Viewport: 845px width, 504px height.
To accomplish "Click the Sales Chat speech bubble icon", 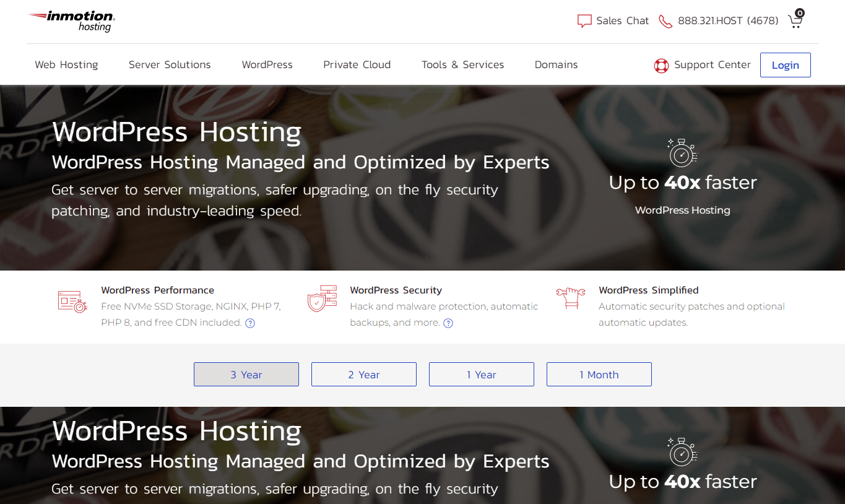I will click(584, 21).
